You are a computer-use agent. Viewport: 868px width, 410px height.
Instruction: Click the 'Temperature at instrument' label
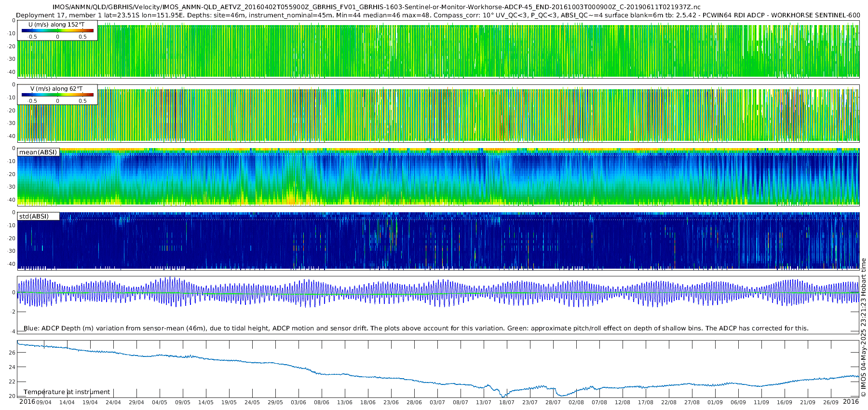(x=67, y=392)
